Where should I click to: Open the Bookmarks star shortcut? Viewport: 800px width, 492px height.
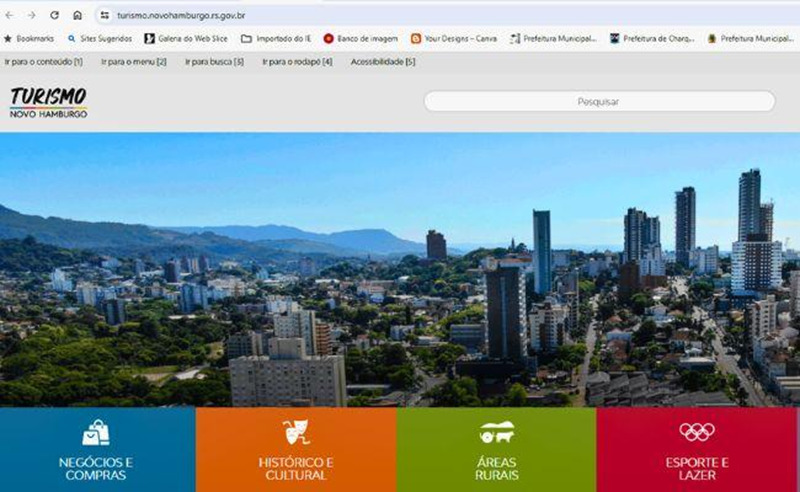point(29,38)
